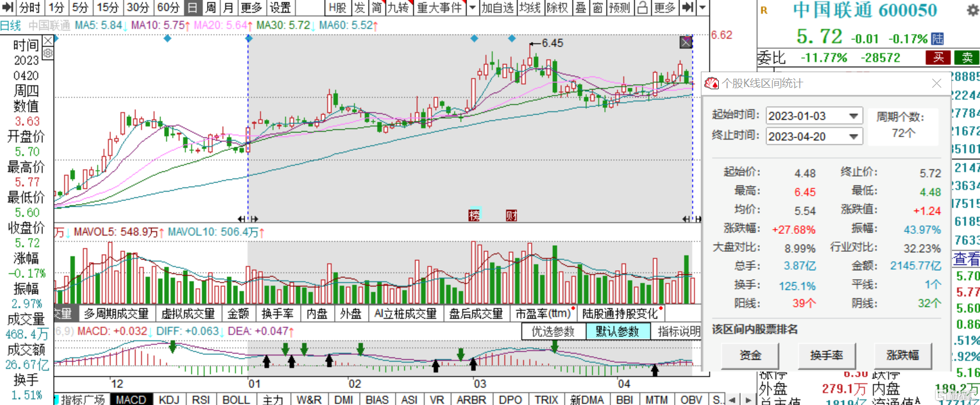The height and width of the screenshot is (405, 980).
Task: Close the left data info panel
Action: 48,41
